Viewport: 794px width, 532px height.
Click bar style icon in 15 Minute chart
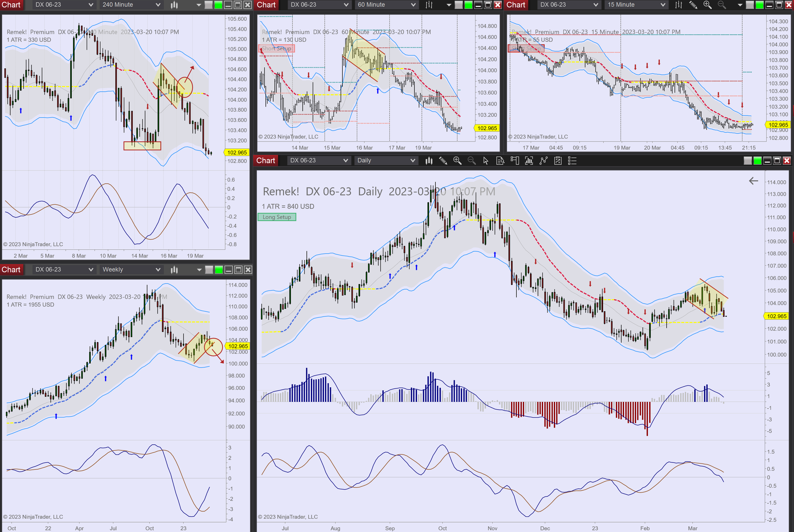click(679, 5)
